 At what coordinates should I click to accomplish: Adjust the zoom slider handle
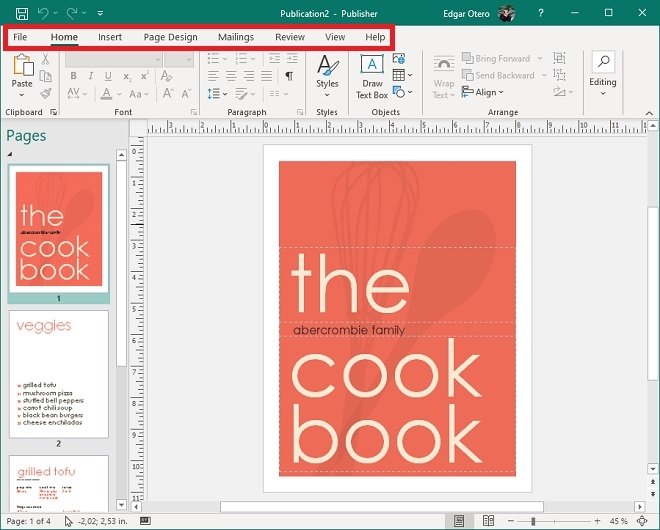point(533,522)
